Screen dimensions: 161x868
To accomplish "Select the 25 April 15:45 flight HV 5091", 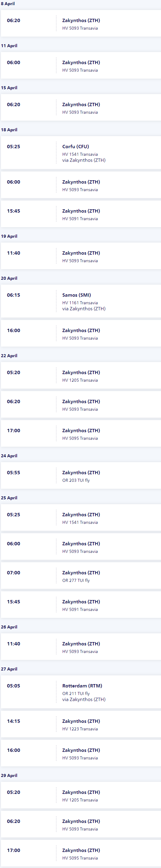I will click(x=81, y=605).
